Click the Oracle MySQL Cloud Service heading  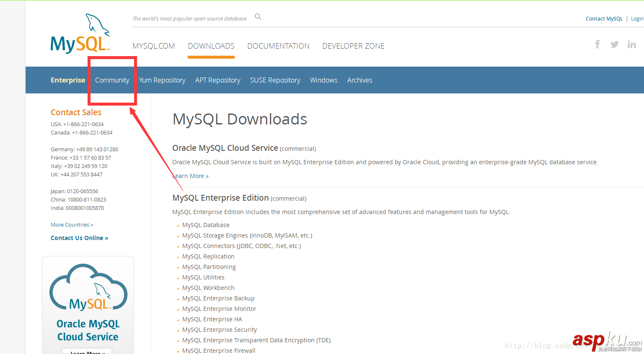point(225,148)
